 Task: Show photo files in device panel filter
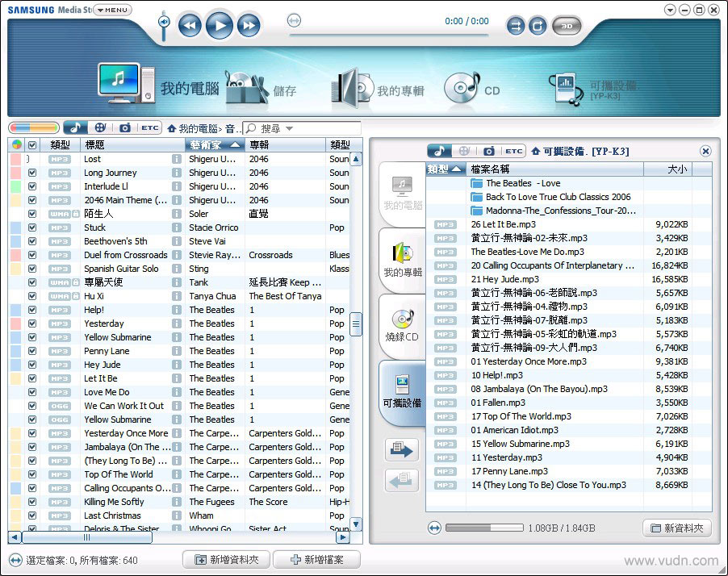coord(488,151)
